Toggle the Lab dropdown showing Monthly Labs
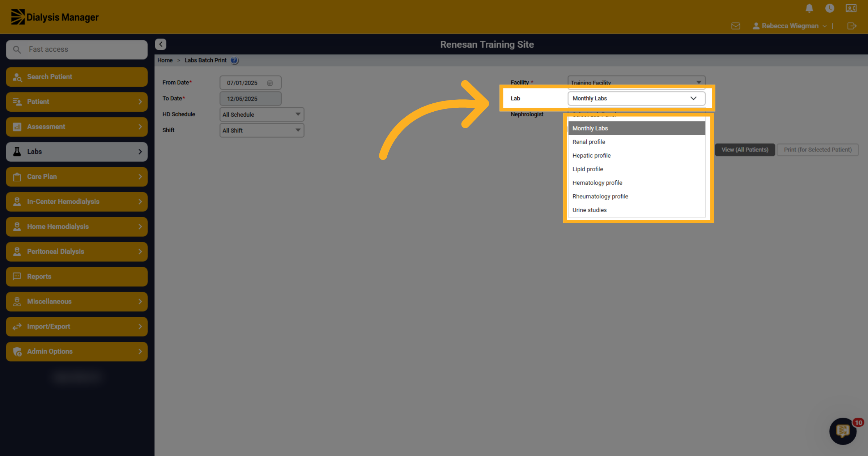Screen dimensions: 868x456 click(637, 98)
